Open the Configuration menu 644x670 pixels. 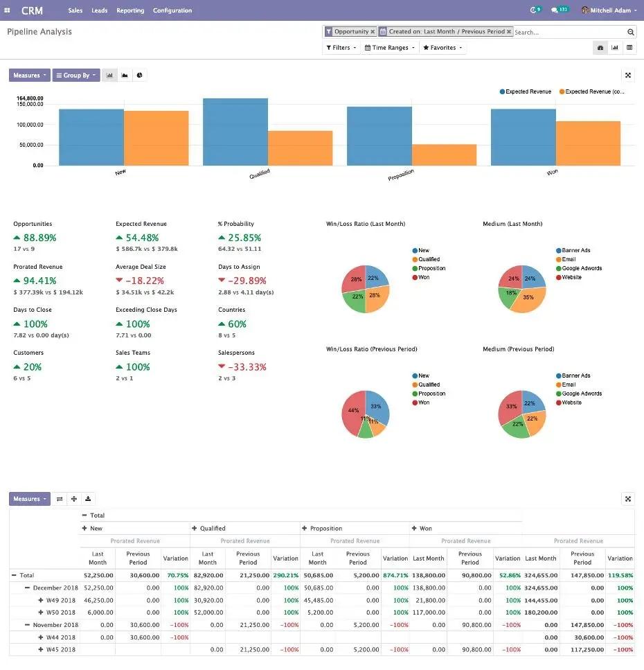[174, 10]
